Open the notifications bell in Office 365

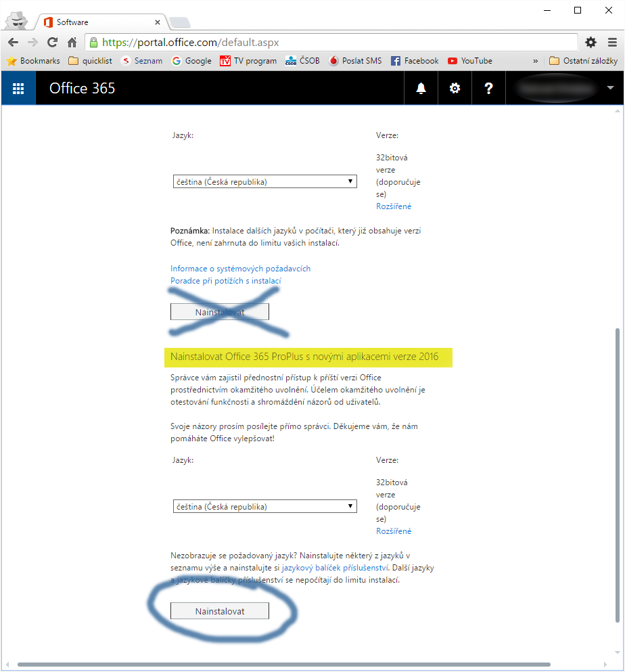(421, 88)
